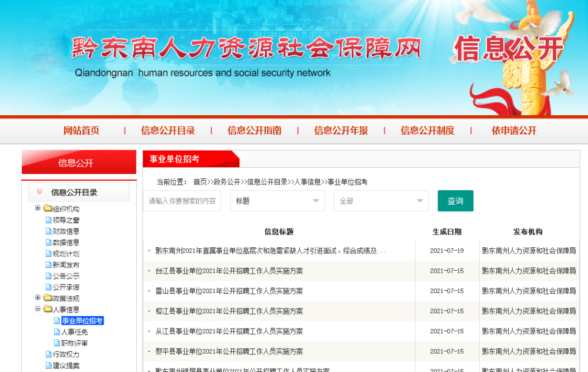Open 依申请公开 in the nav bar
This screenshot has height=372, width=588.
[x=514, y=131]
